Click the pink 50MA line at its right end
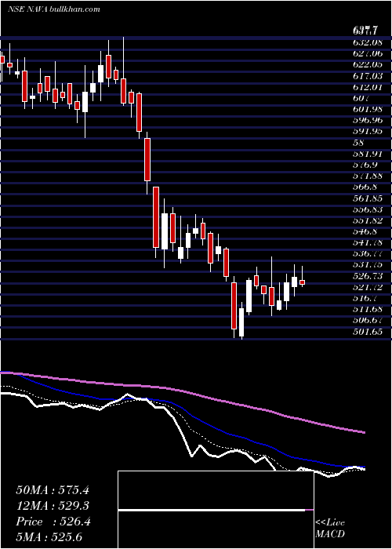 362,432
